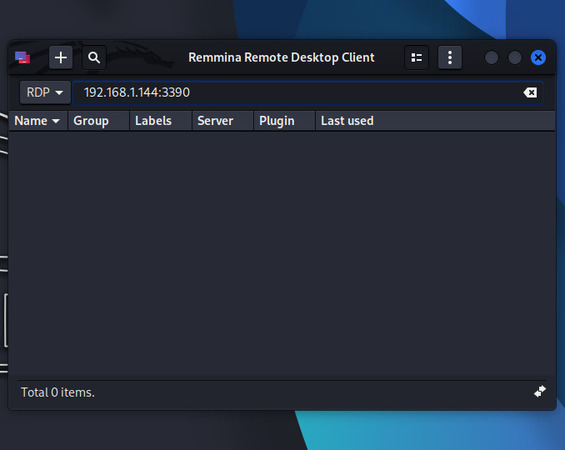This screenshot has height=450, width=565.
Task: Toggle the list view mode button
Action: tap(417, 57)
